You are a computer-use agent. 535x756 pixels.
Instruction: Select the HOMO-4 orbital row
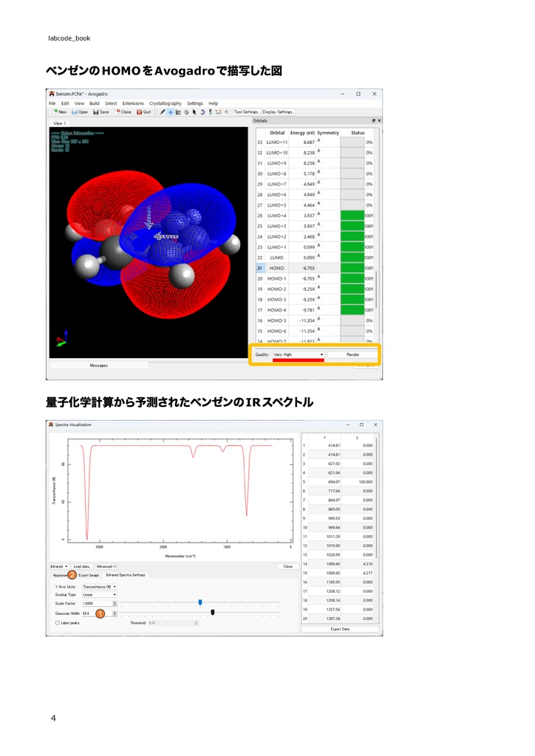coord(315,310)
